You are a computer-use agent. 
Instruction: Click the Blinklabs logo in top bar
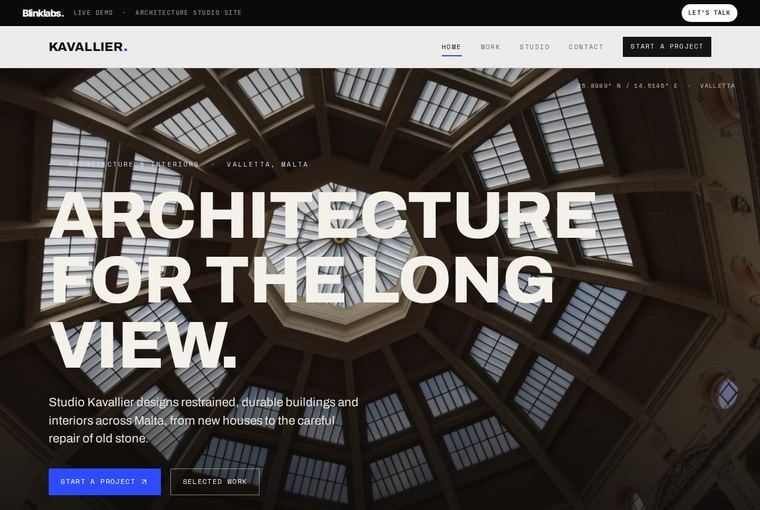point(43,13)
